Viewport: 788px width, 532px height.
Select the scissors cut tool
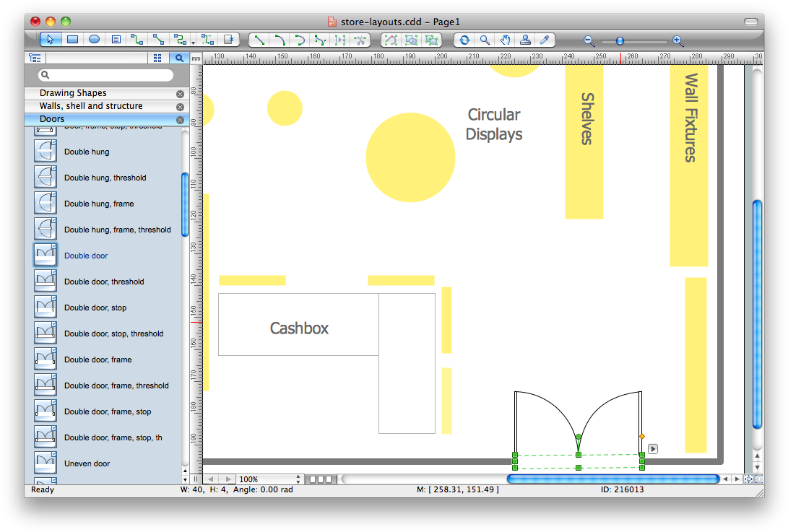point(360,40)
